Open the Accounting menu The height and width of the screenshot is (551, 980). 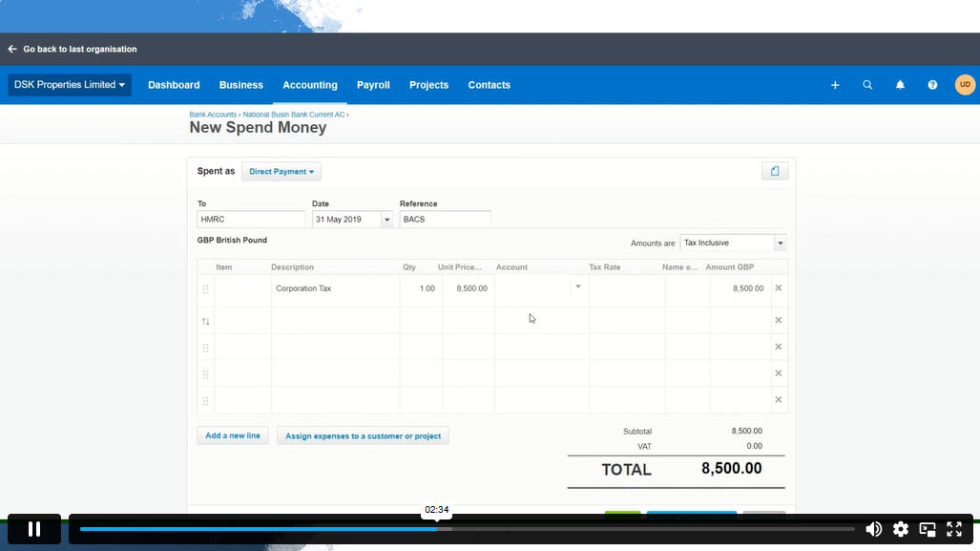(x=310, y=85)
